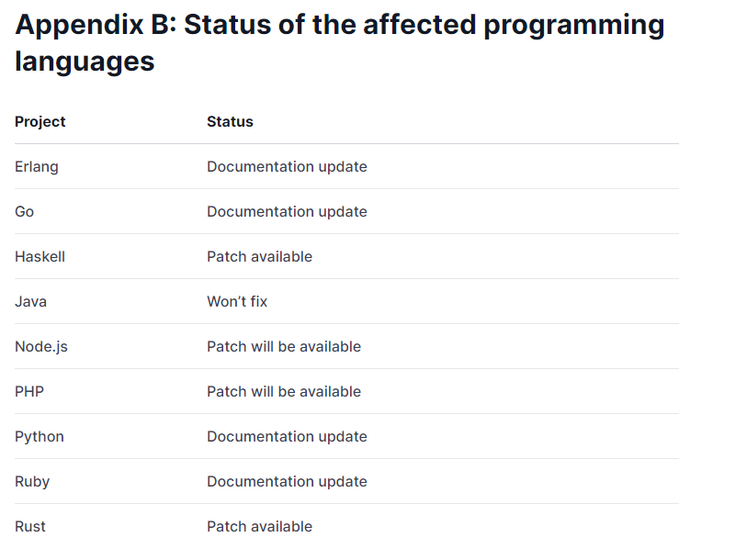The height and width of the screenshot is (560, 735).
Task: Select the Java project cell
Action: (30, 301)
